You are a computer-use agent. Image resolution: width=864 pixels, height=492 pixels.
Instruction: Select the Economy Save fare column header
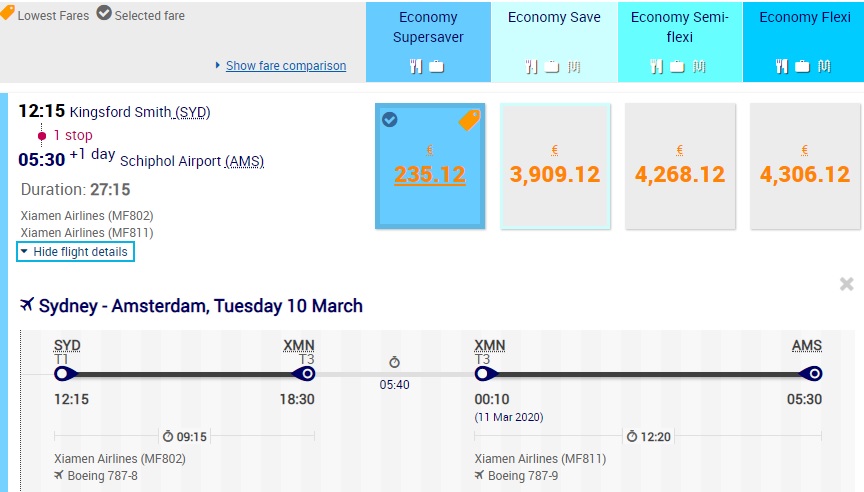click(x=554, y=42)
